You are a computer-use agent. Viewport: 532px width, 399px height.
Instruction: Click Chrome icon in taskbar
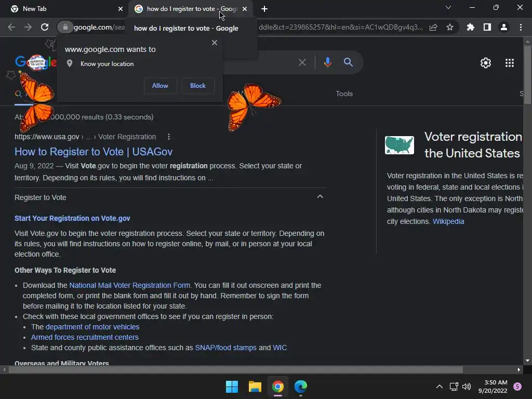pyautogui.click(x=277, y=387)
